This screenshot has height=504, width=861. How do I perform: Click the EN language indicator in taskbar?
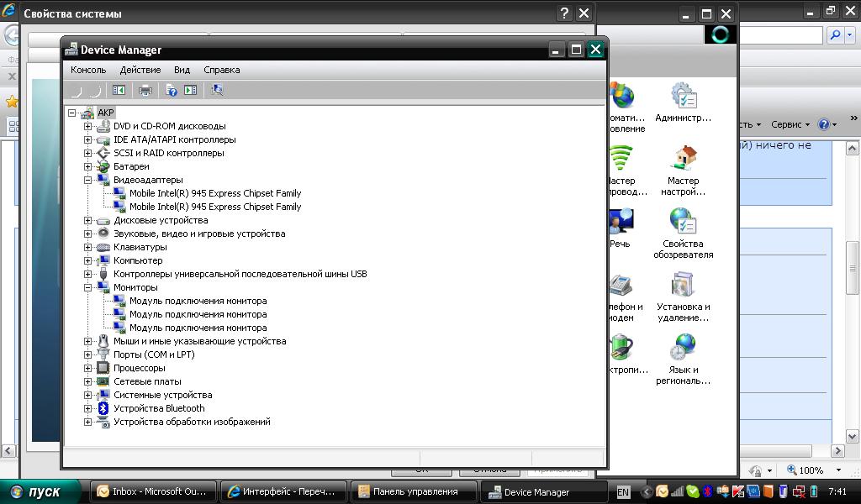[623, 492]
